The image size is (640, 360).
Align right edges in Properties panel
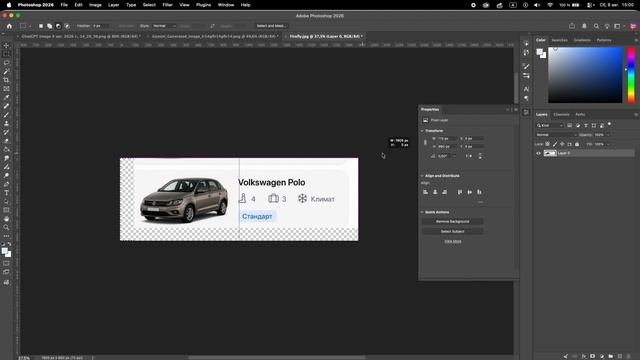tap(444, 192)
